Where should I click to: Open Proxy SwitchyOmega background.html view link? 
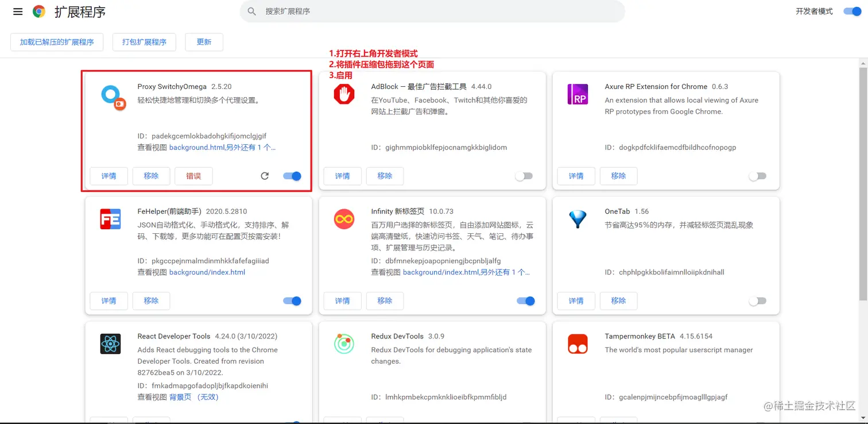pos(223,148)
